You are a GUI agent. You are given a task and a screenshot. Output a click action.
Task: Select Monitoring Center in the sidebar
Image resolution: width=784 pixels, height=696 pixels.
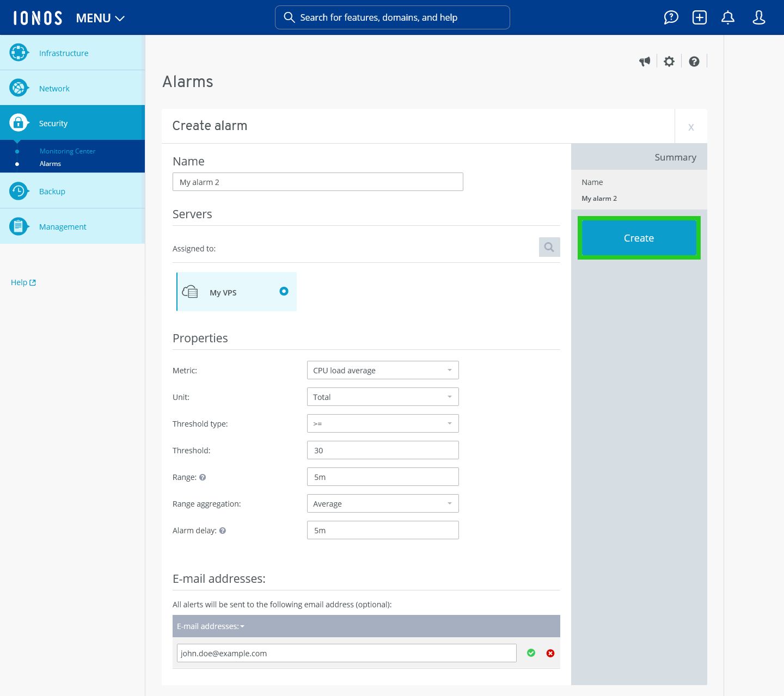[68, 151]
